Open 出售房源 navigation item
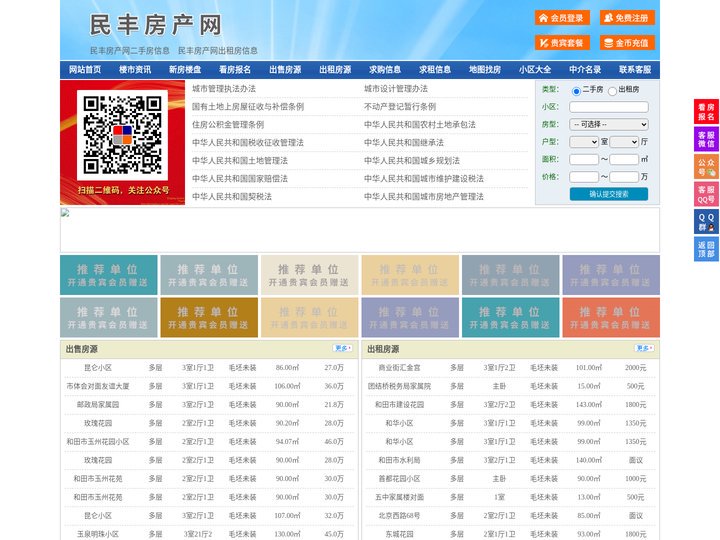The height and width of the screenshot is (540, 720). coord(285,70)
